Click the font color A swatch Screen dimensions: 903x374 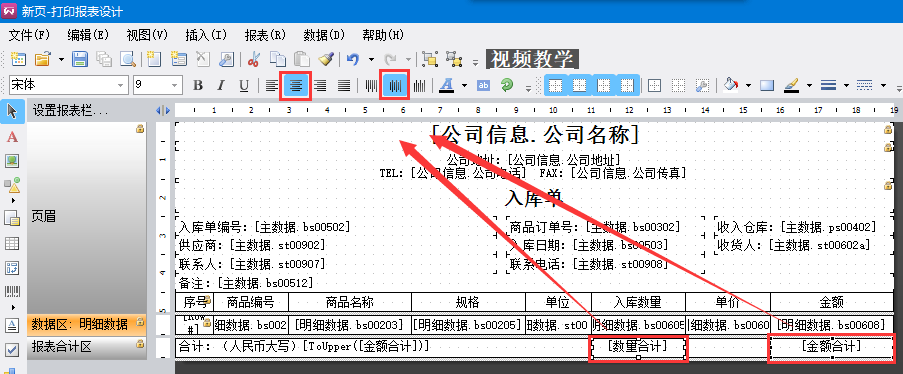point(446,85)
